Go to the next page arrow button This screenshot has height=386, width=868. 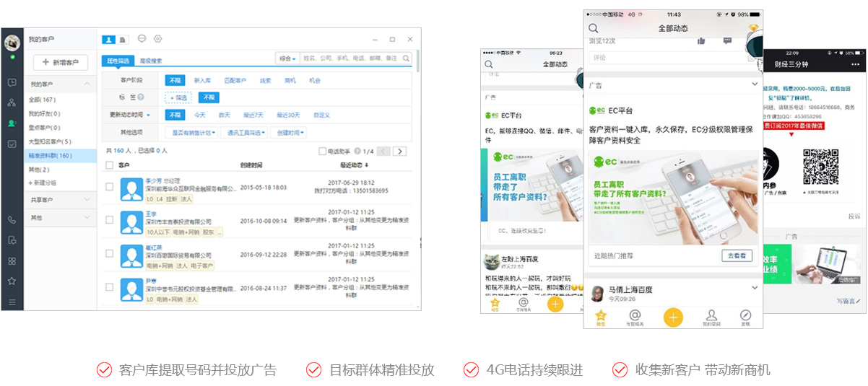399,151
